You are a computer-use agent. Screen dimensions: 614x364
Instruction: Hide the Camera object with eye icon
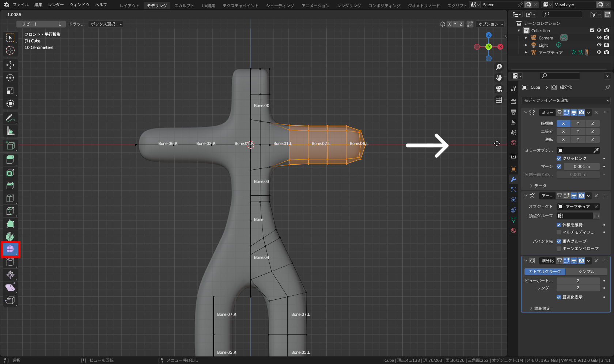pos(599,38)
